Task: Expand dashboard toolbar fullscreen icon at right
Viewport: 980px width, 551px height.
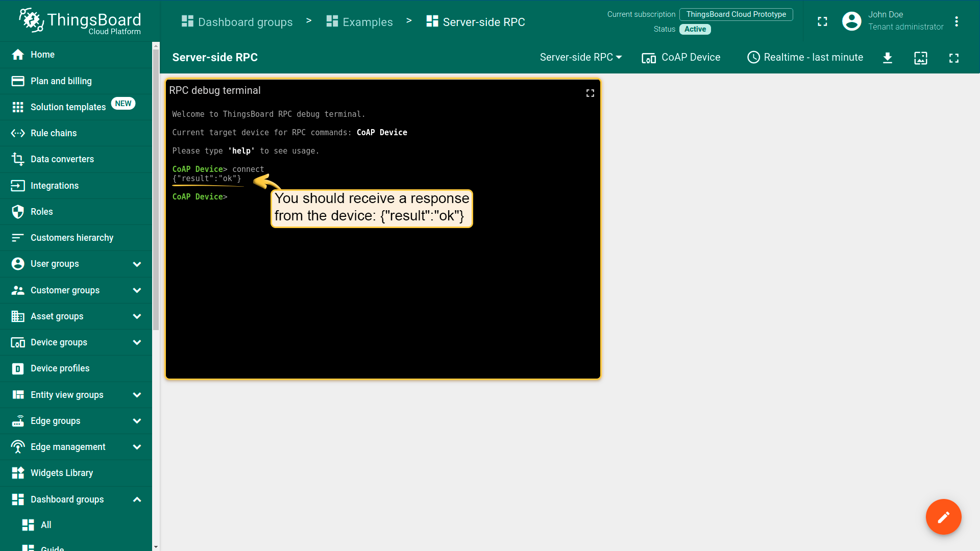Action: pos(953,58)
